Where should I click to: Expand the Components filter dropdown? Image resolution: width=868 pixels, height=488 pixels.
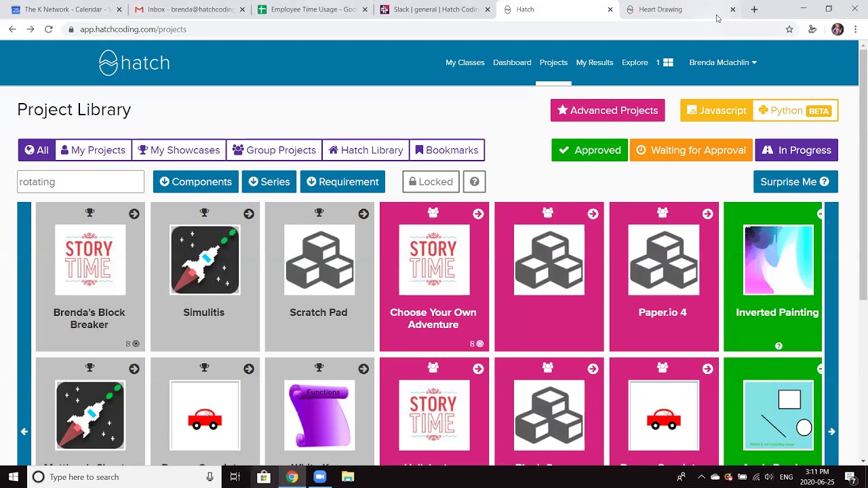(195, 182)
